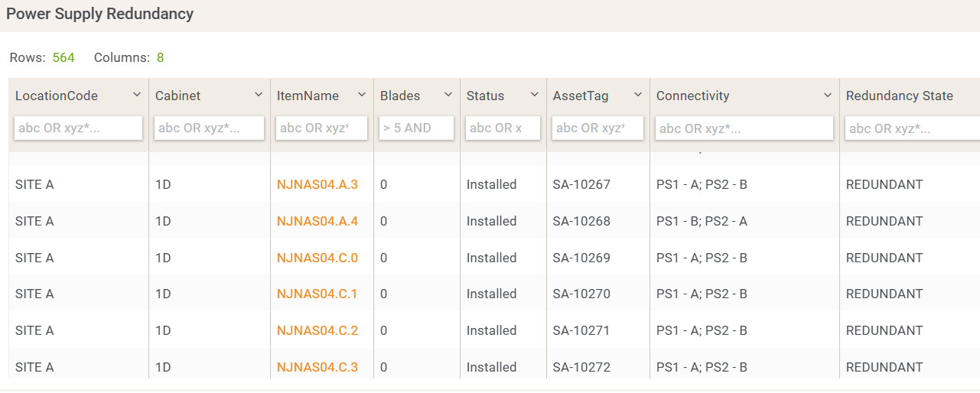Focus the LocationCode filter text box
The image size is (980, 393).
pos(78,128)
